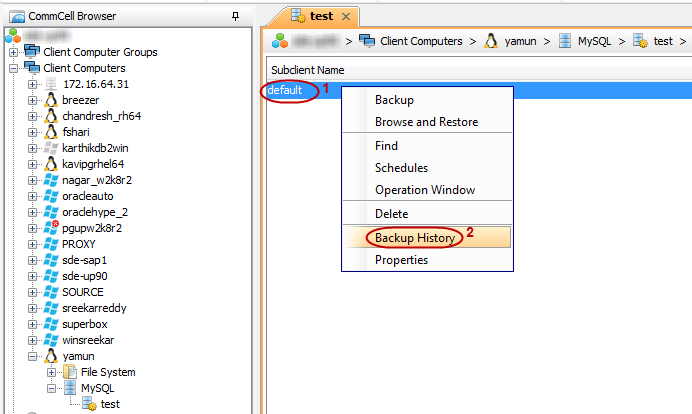This screenshot has width=692, height=414.
Task: Click the Windows icon next to PROXY
Action: click(51, 244)
